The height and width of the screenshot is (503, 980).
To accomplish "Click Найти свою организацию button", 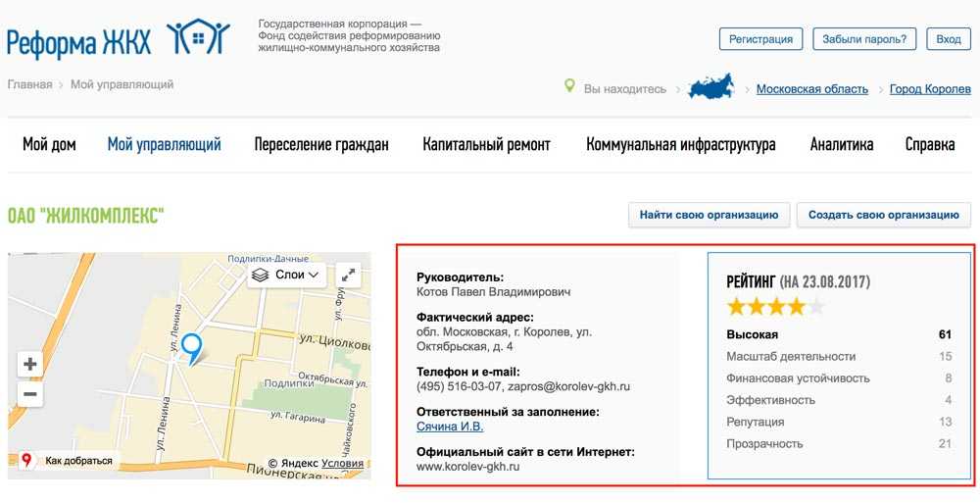I will (x=709, y=215).
